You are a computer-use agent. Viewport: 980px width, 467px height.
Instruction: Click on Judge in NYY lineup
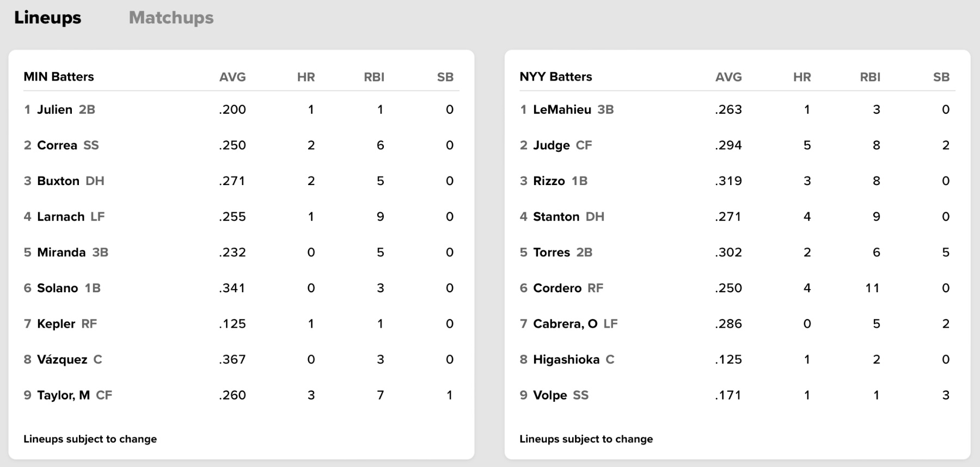(551, 145)
